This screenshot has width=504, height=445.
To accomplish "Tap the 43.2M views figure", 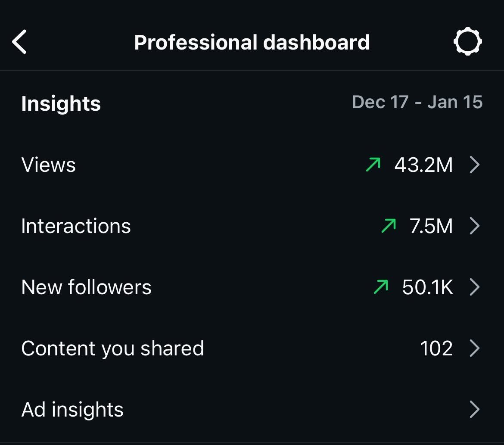I will tap(423, 165).
